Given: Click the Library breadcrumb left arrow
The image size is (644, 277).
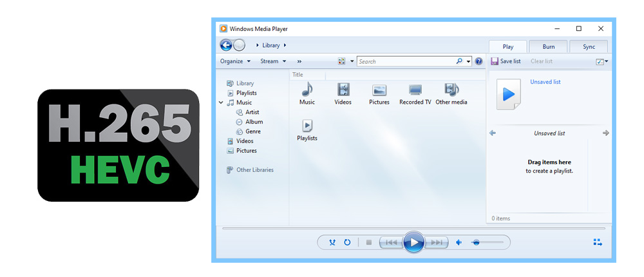Looking at the screenshot, I should point(258,45).
